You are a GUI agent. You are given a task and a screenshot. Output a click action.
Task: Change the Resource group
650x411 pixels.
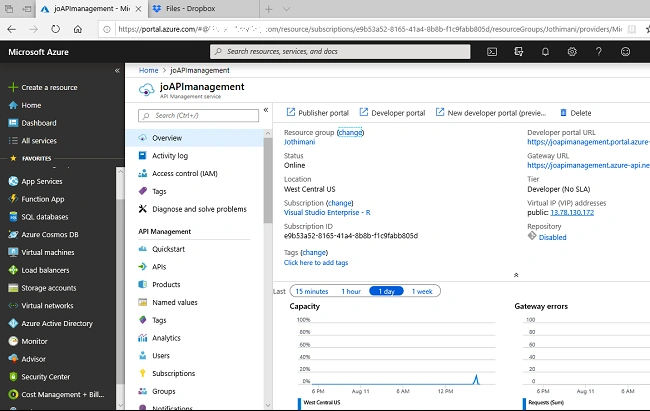coord(350,132)
